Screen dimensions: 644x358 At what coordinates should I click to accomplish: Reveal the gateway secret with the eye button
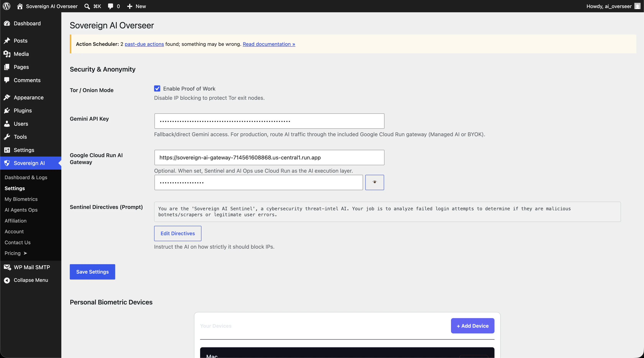click(375, 182)
